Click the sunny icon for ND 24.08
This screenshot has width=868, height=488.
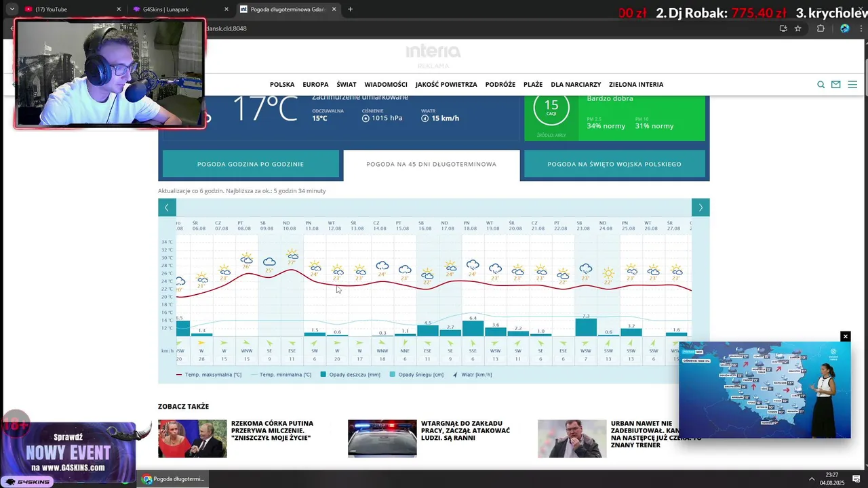click(x=608, y=273)
